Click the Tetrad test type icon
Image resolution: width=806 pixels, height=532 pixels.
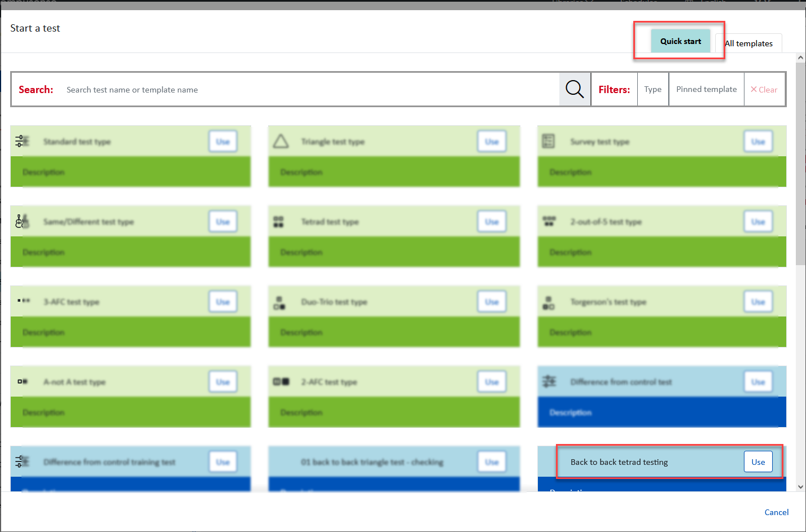coord(278,222)
